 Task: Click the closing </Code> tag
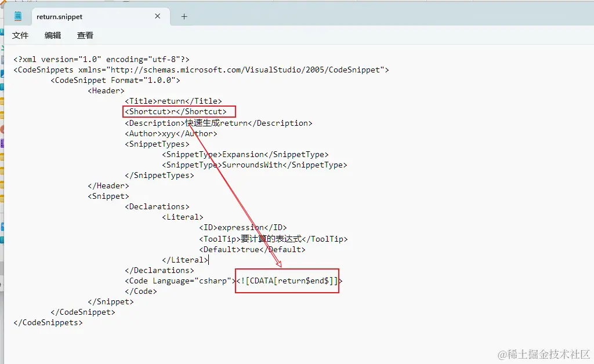coord(140,292)
